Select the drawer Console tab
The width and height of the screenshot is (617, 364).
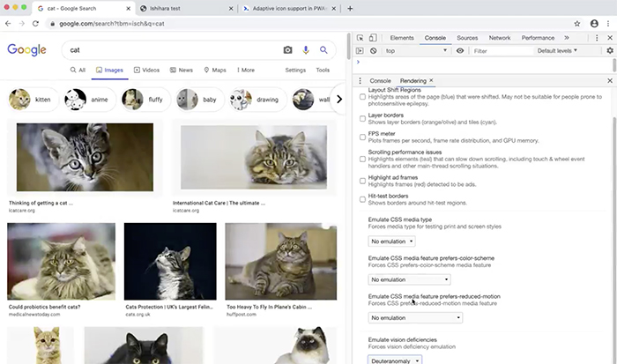click(380, 81)
